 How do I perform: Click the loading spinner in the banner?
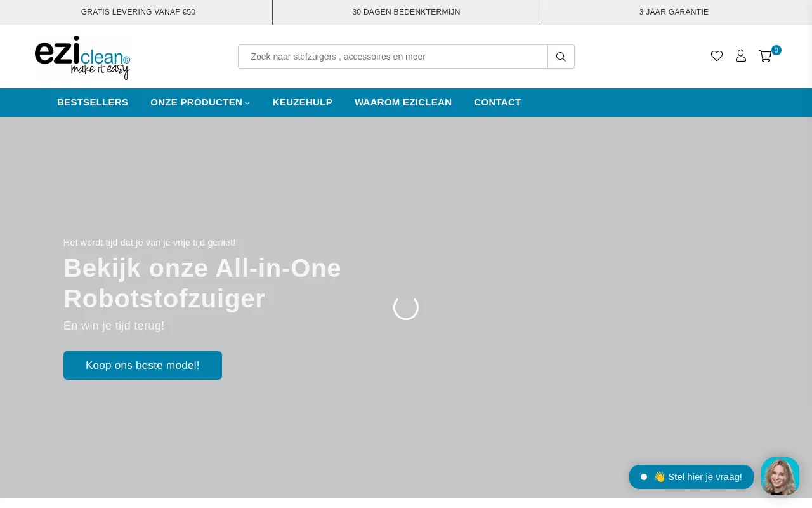tap(406, 308)
